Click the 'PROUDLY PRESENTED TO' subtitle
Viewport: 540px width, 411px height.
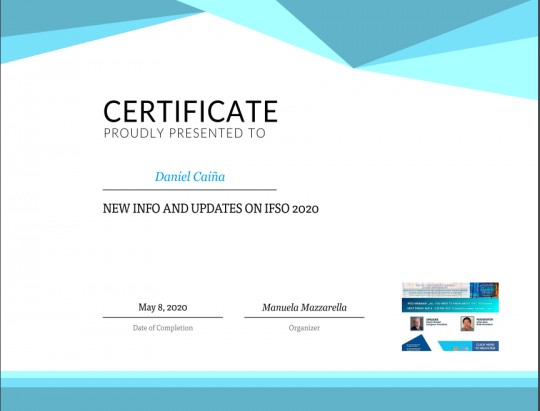pos(185,133)
